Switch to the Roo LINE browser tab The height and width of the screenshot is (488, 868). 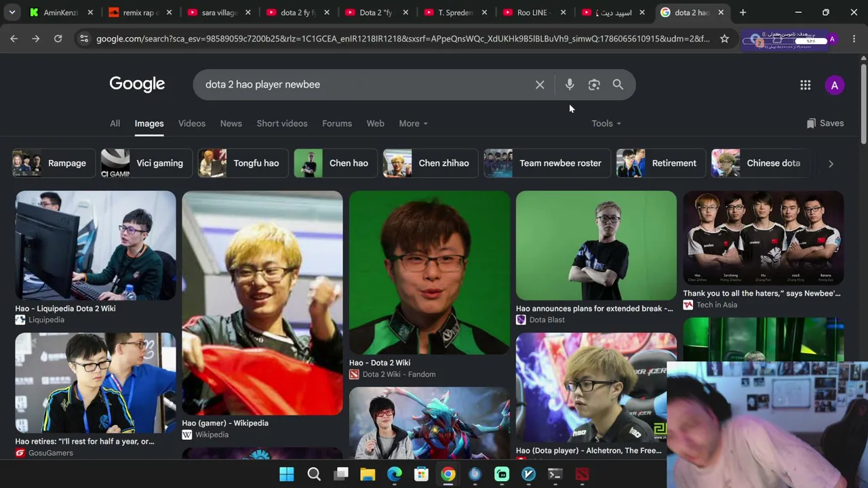point(534,12)
